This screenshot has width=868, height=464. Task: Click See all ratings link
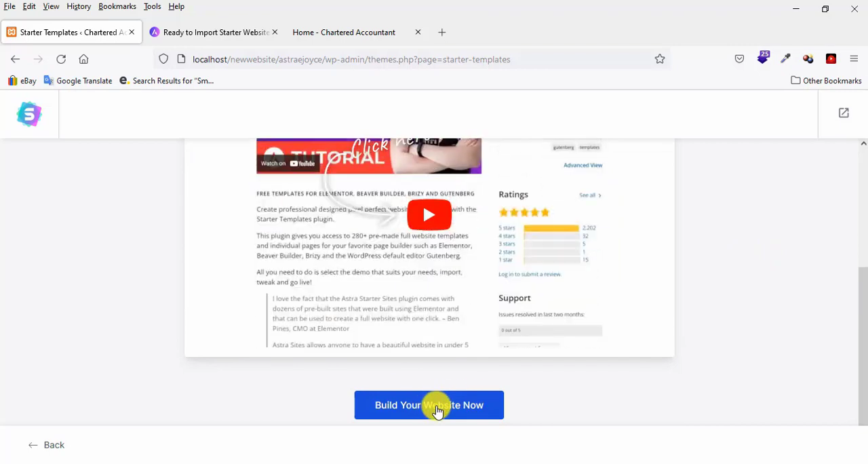click(x=590, y=195)
